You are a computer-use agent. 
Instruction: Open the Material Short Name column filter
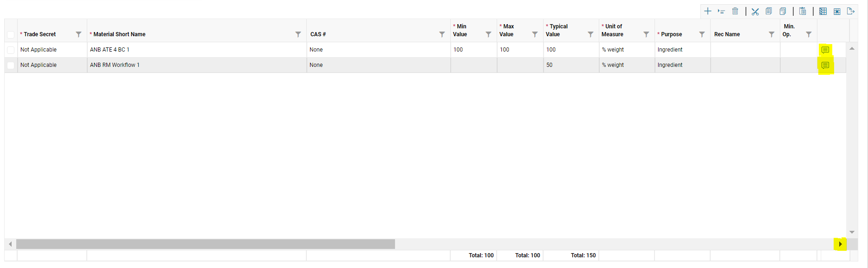(298, 34)
